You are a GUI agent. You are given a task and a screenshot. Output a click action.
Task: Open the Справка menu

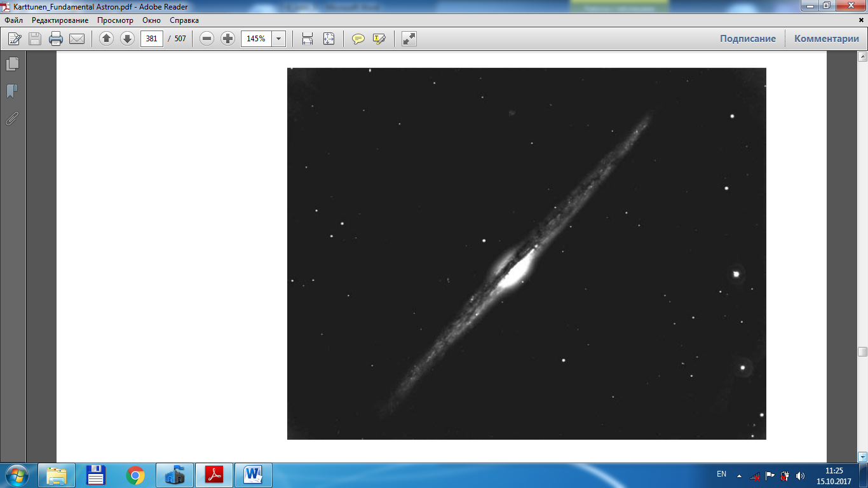(184, 20)
